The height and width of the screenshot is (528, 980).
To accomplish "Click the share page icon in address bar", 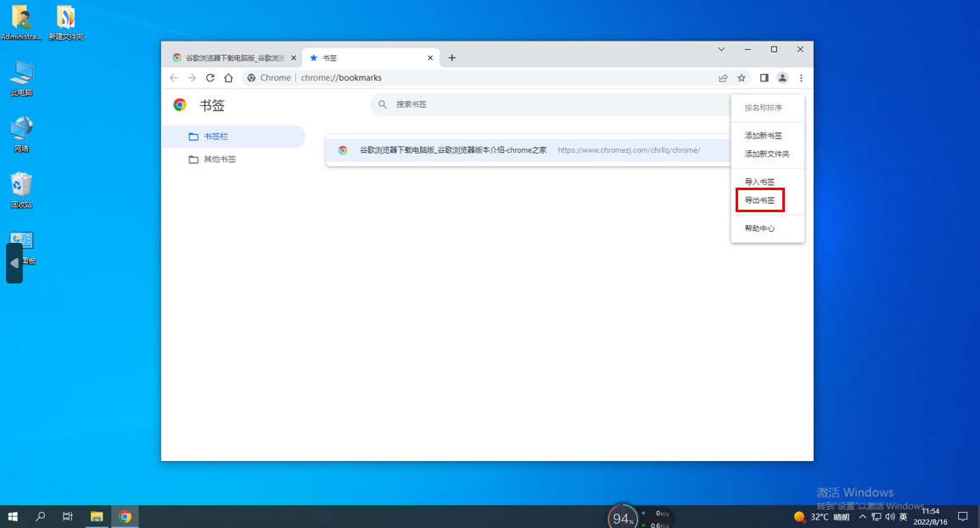I will coord(723,78).
